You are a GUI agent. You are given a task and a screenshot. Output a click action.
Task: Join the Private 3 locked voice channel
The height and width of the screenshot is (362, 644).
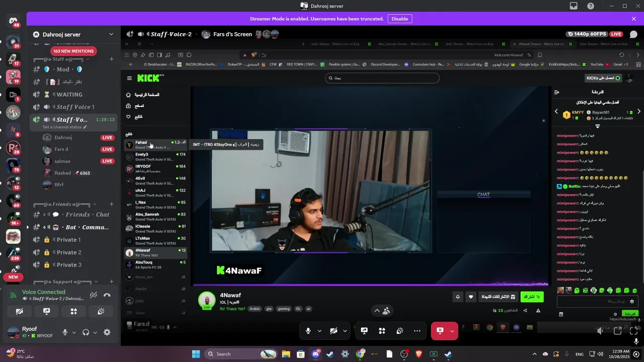click(73, 265)
